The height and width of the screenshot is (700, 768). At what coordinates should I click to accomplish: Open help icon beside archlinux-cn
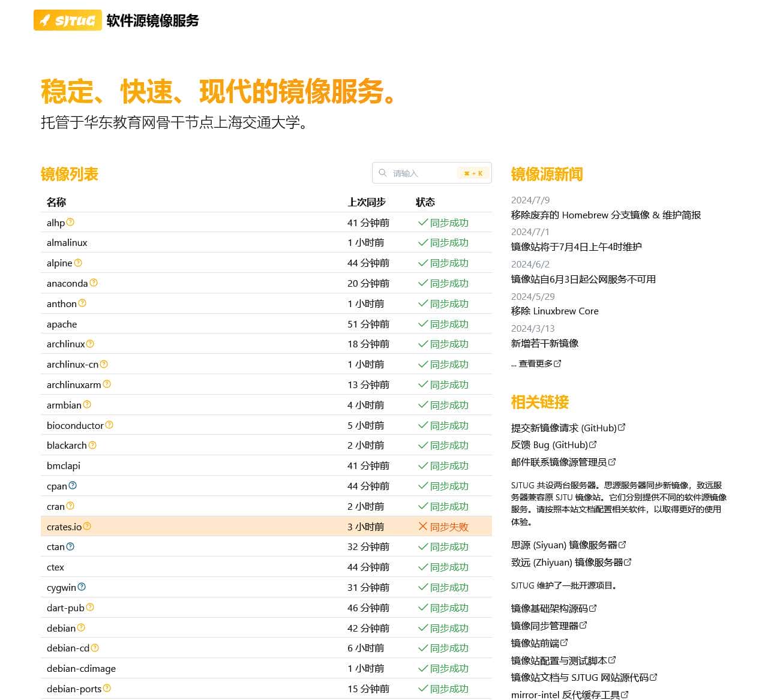(x=104, y=364)
